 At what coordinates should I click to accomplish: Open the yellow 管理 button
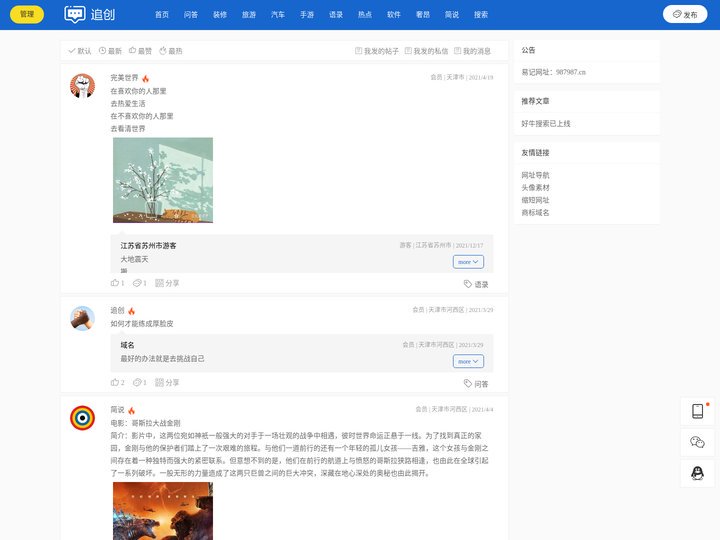point(27,14)
